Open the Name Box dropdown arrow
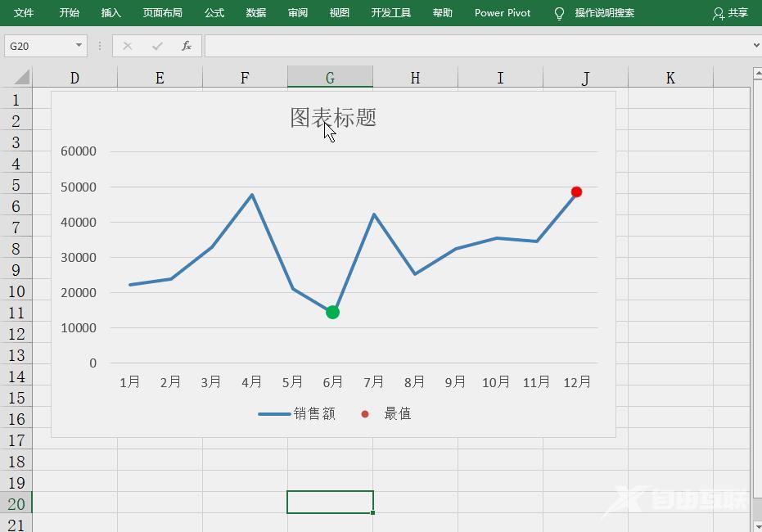Screen dimensions: 762x532 [79, 46]
